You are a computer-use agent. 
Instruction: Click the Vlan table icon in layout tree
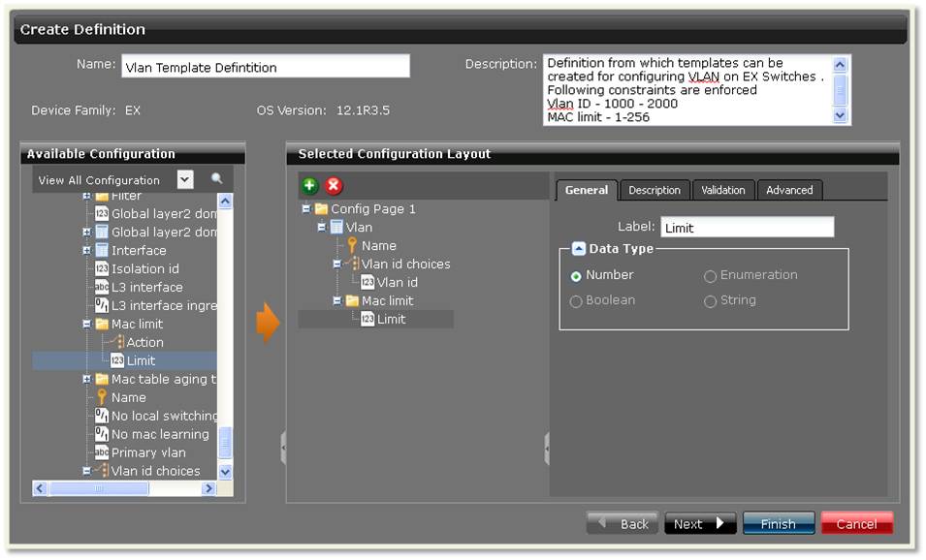tap(336, 227)
